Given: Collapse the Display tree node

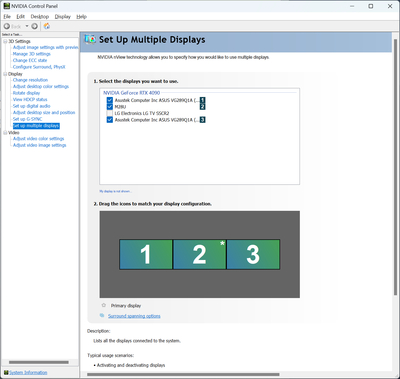Looking at the screenshot, I should click(5, 74).
